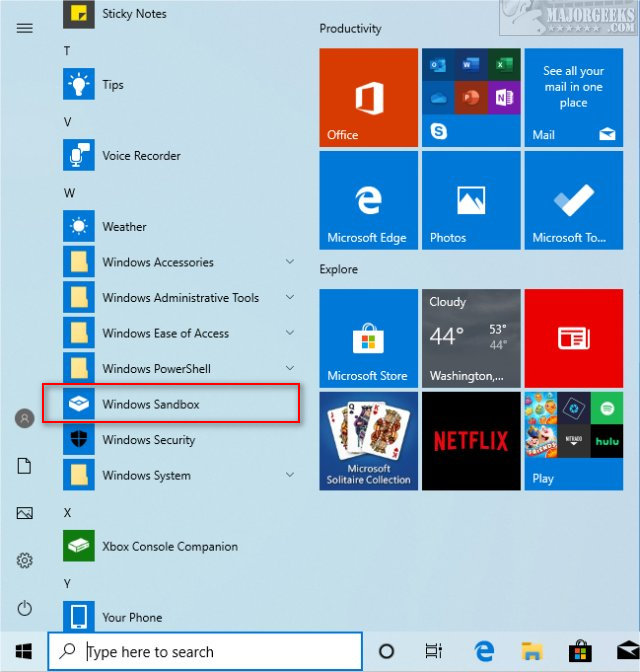Jump to apps via letter W header
Viewport: 640px width, 672px height.
pos(69,193)
